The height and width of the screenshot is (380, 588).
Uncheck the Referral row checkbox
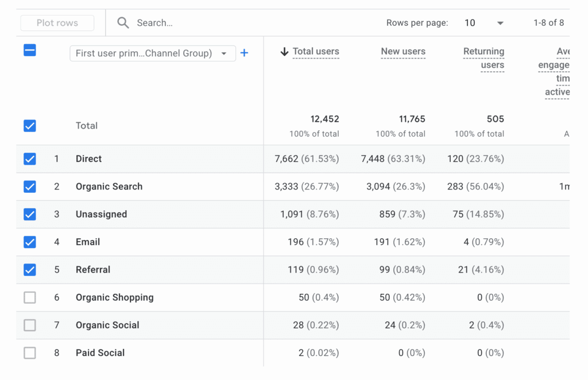tap(30, 270)
